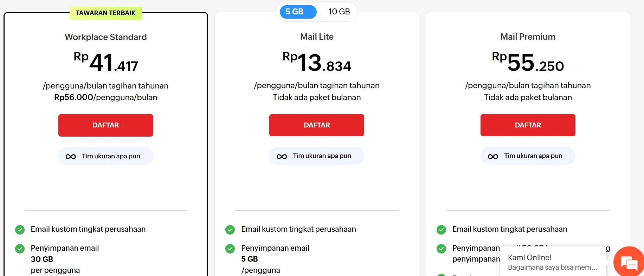
Task: Click Workplace Standard's 'Tim ukuran apa pun' pill
Action: coord(106,156)
